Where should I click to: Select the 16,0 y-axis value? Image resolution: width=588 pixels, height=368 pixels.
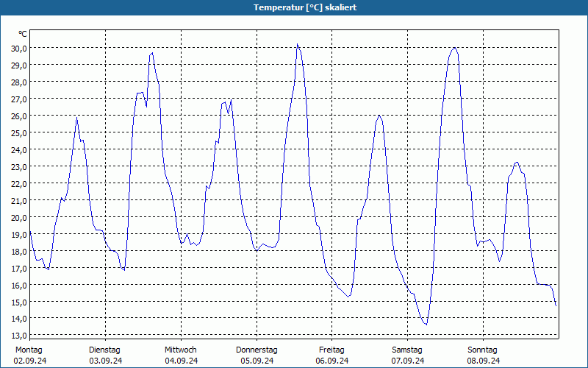pos(19,285)
